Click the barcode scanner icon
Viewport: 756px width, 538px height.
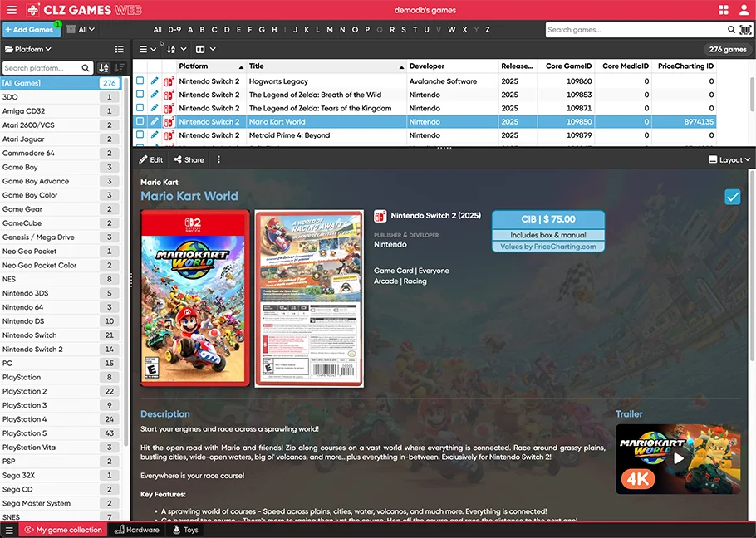(745, 30)
